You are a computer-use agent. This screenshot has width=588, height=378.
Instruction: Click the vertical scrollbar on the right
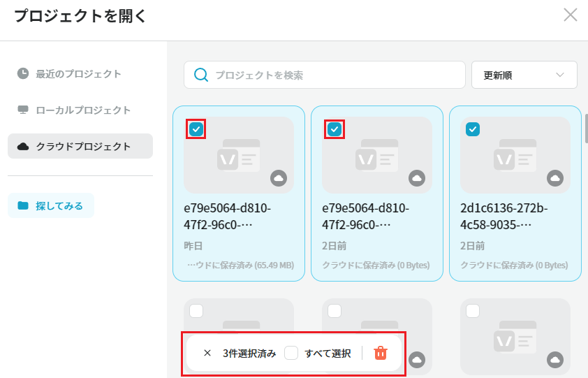586,129
